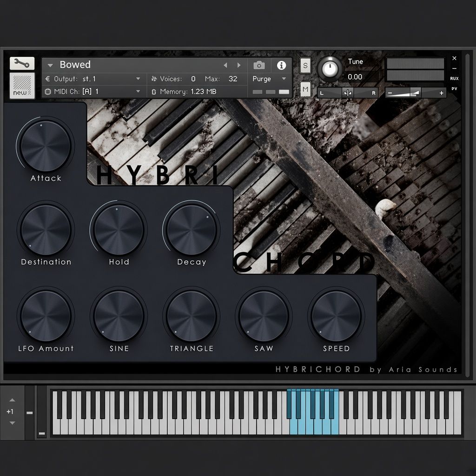Viewport: 476px width, 476px height.
Task: Toggle the Solo (S) button
Action: point(305,65)
